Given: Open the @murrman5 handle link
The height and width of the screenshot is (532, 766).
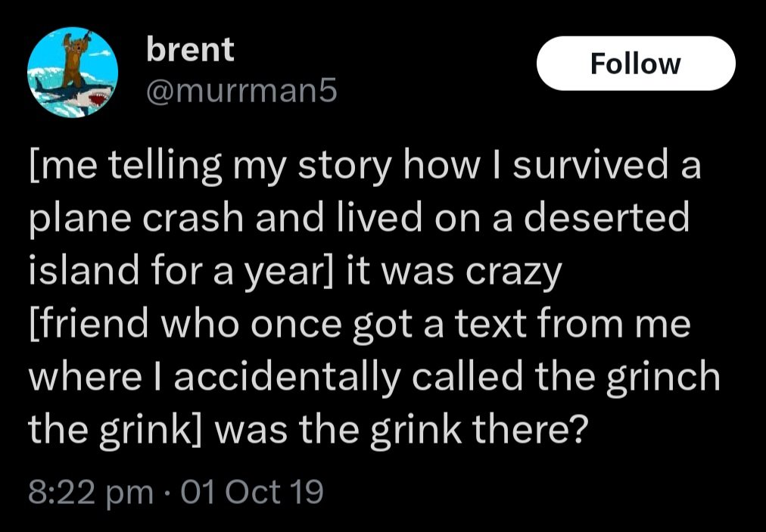Looking at the screenshot, I should click(x=238, y=92).
